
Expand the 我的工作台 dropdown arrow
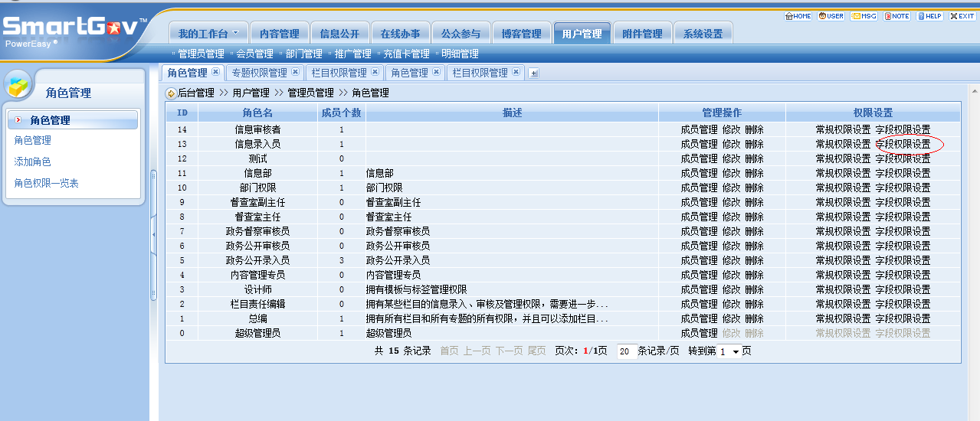point(236,33)
